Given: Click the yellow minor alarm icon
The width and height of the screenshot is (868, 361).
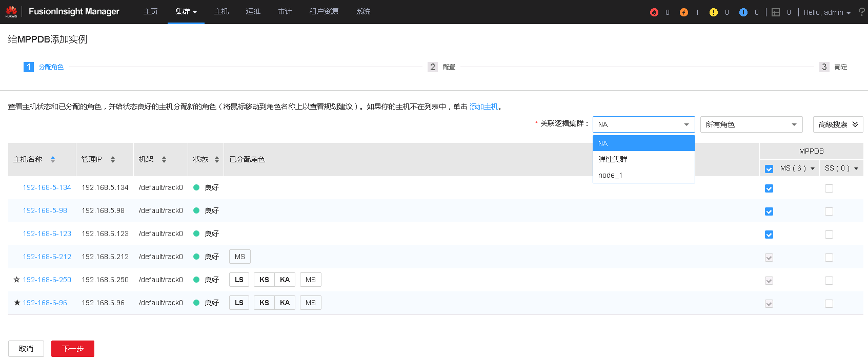Looking at the screenshot, I should (x=713, y=12).
